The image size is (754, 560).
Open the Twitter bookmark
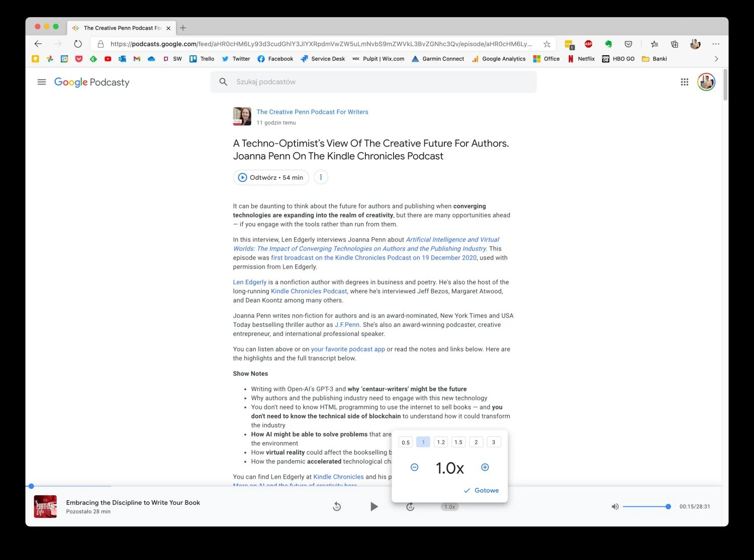click(x=236, y=59)
